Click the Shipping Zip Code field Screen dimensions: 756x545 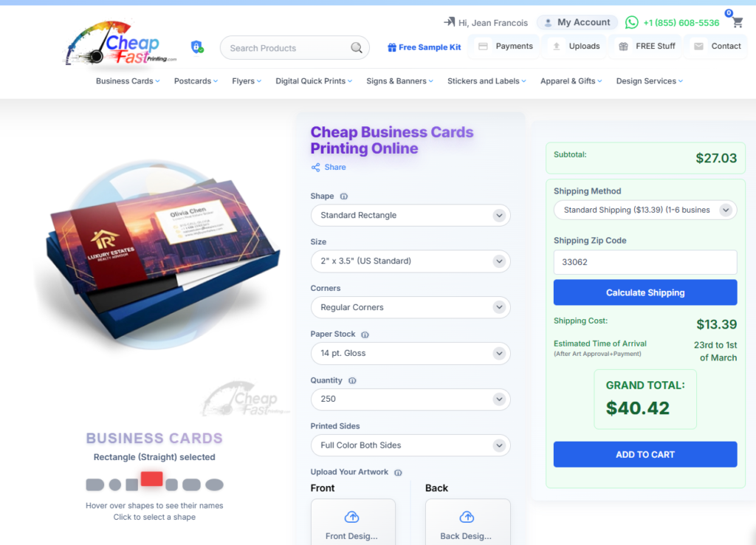[645, 262]
